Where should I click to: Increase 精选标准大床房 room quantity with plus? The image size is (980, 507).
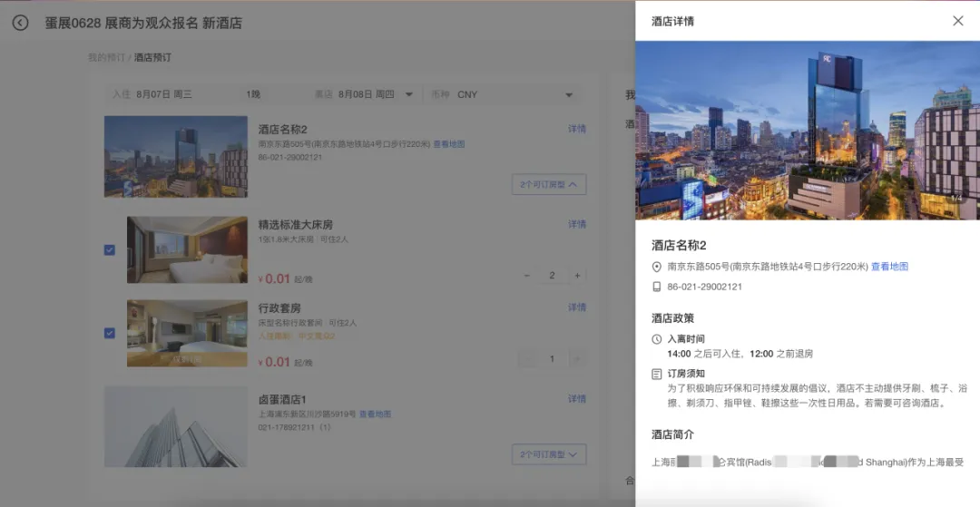[x=576, y=276]
